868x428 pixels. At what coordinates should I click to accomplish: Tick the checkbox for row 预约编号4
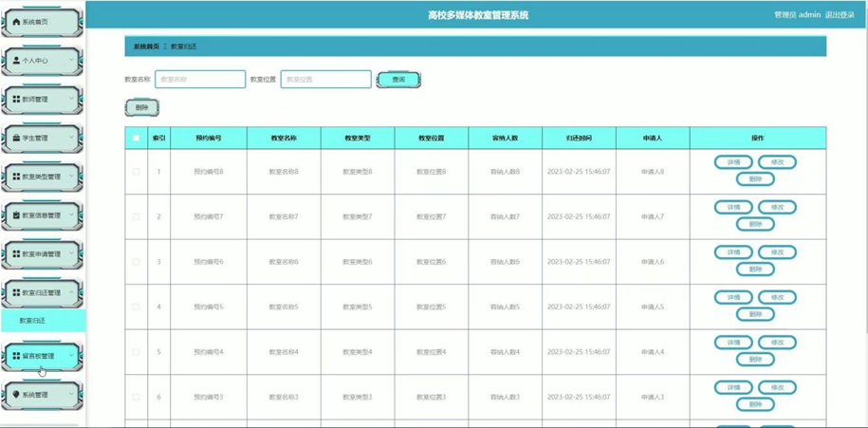[x=137, y=351]
